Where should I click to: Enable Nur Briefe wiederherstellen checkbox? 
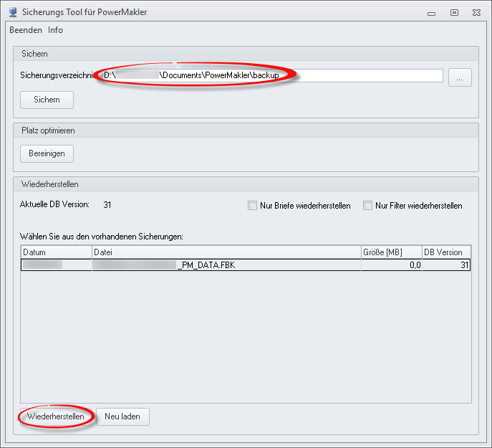[252, 206]
